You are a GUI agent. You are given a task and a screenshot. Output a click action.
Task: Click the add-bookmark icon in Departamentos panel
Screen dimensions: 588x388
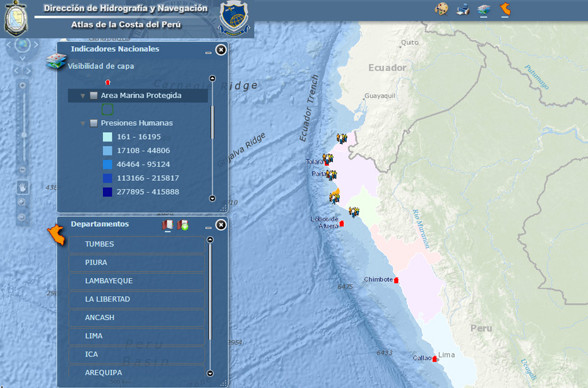pos(183,225)
